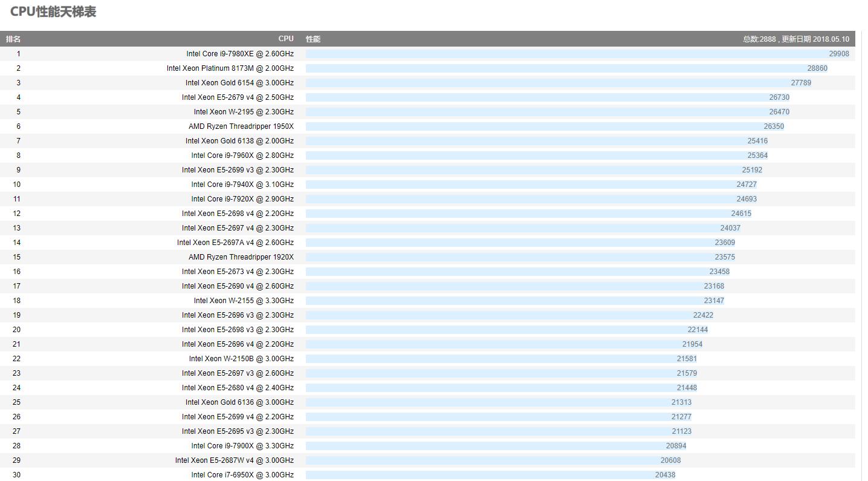Click the score value 22144
Viewport: 868px width, 481px height.
[698, 330]
